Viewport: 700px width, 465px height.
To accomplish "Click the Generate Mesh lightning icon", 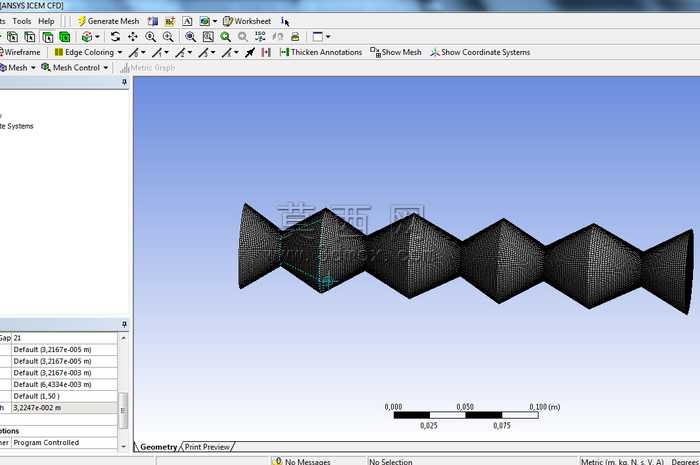I will click(82, 21).
